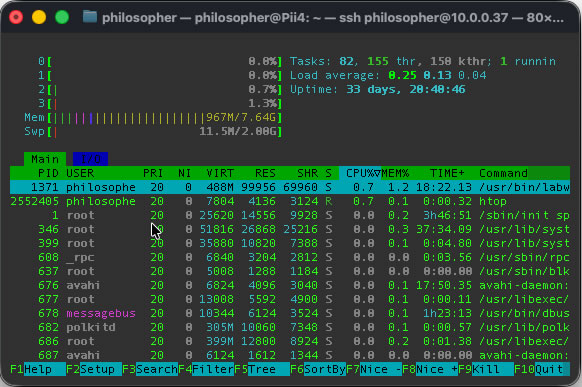Select process row with PID 677
582x387 pixels.
click(290, 299)
